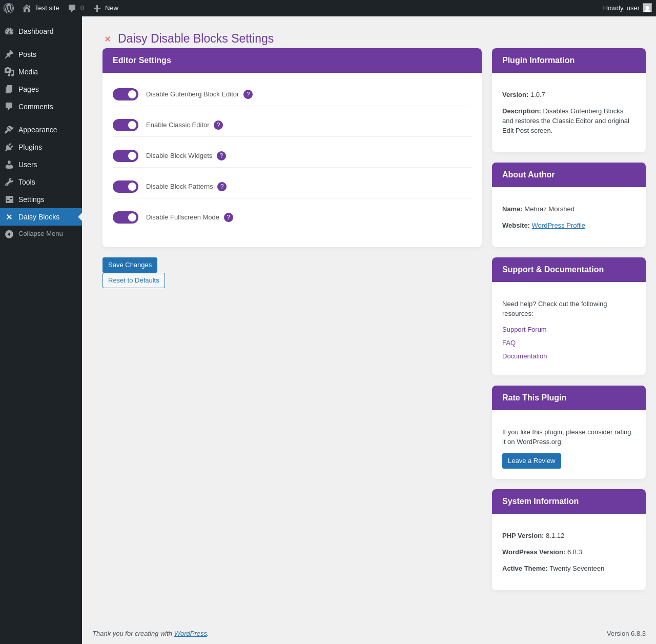Open the Settings menu item

point(41,199)
